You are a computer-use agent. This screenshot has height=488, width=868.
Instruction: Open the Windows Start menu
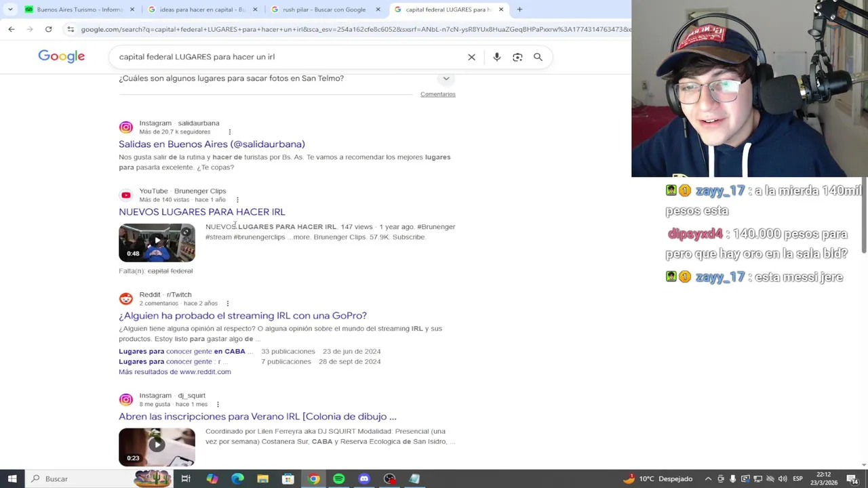click(12, 479)
